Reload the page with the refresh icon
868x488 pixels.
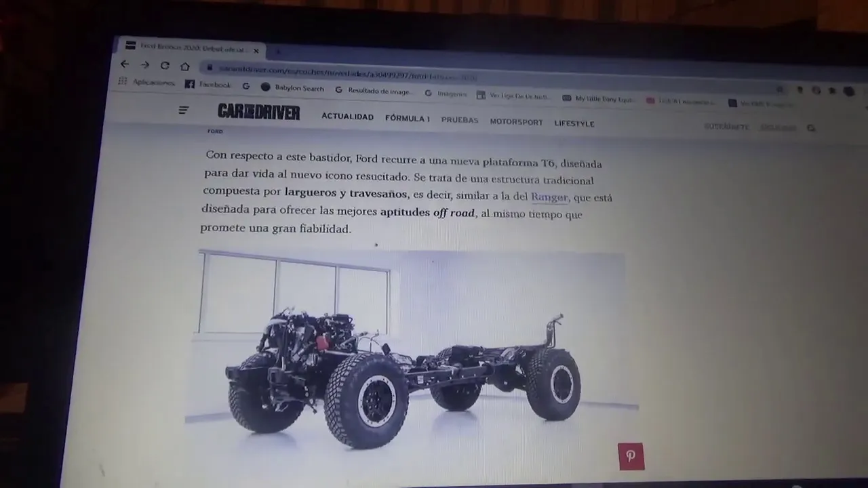[x=165, y=66]
